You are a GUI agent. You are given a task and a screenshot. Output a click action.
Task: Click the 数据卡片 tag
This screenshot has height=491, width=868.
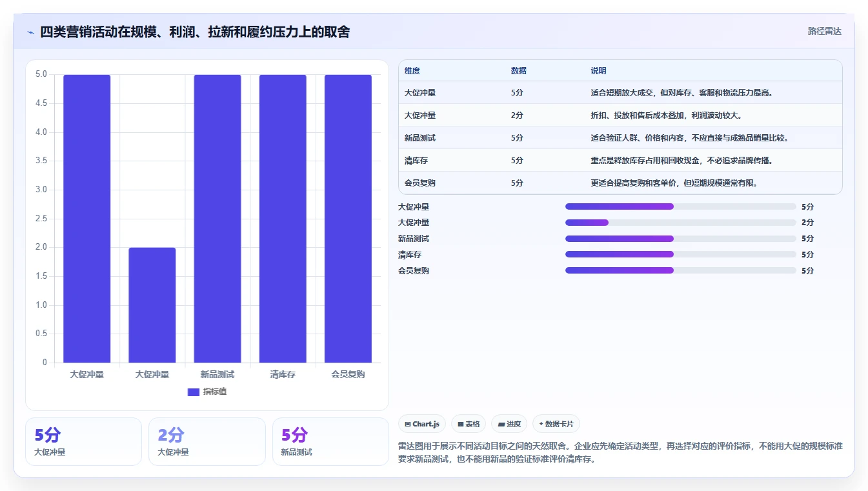[556, 424]
